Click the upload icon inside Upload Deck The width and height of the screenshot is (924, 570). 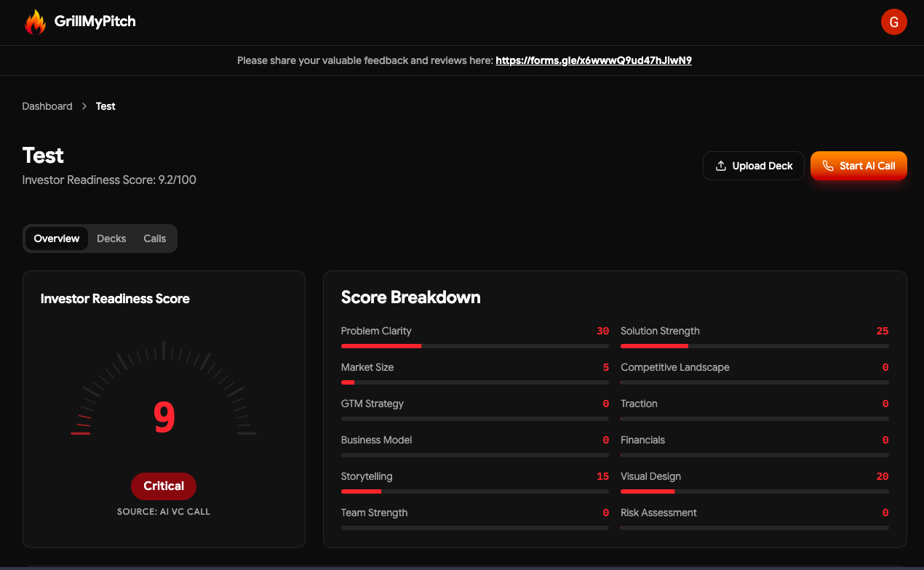click(721, 166)
